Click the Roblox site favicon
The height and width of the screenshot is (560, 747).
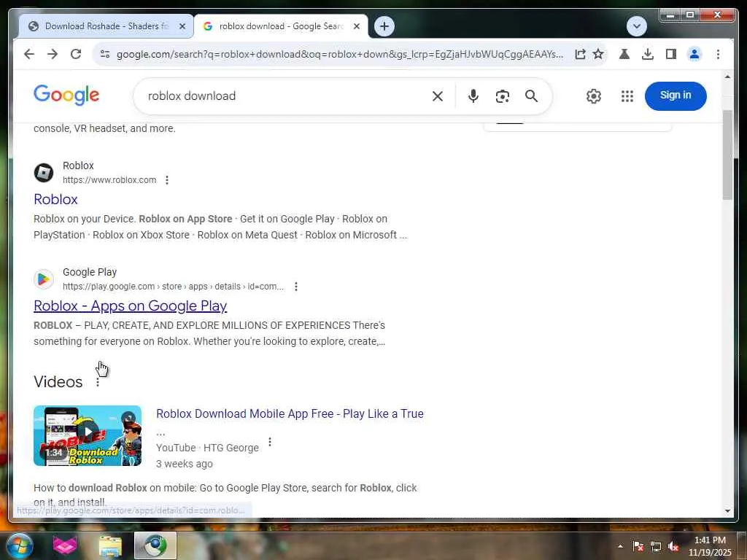(x=43, y=172)
